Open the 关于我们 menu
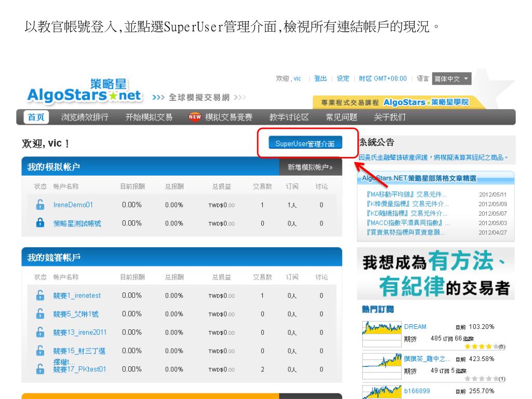This screenshot has height=399, width=532. point(390,117)
